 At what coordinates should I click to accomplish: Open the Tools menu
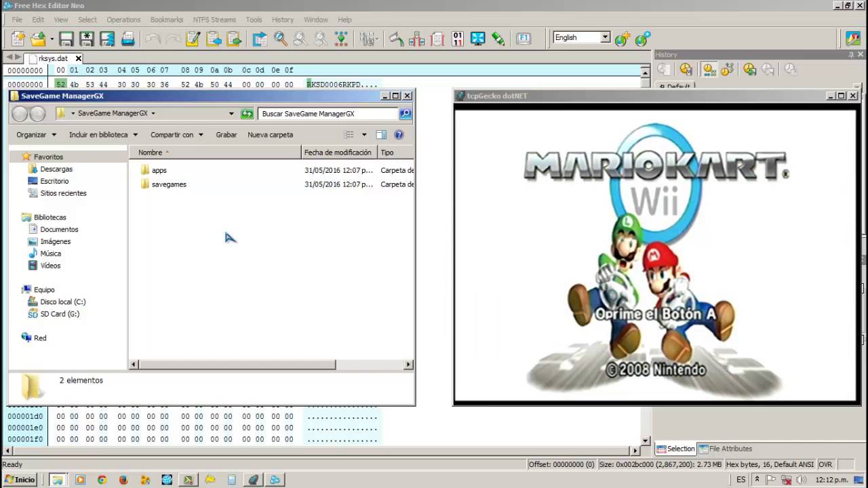click(254, 20)
